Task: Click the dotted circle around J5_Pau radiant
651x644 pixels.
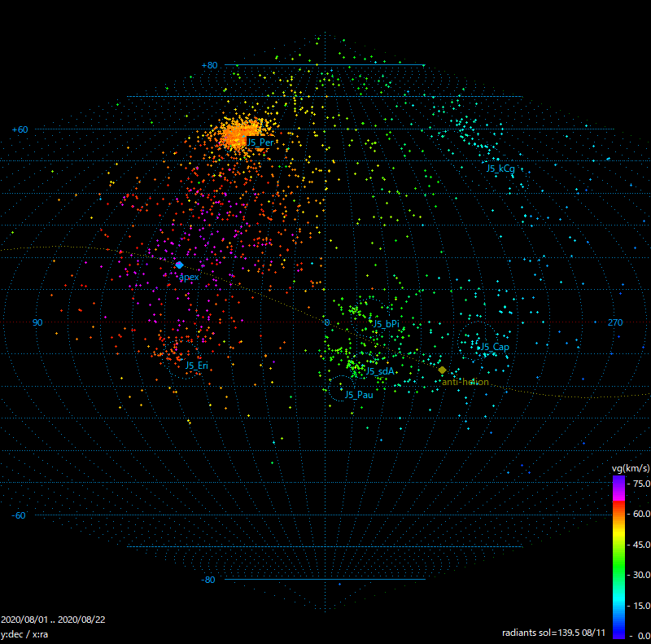Action: [340, 388]
